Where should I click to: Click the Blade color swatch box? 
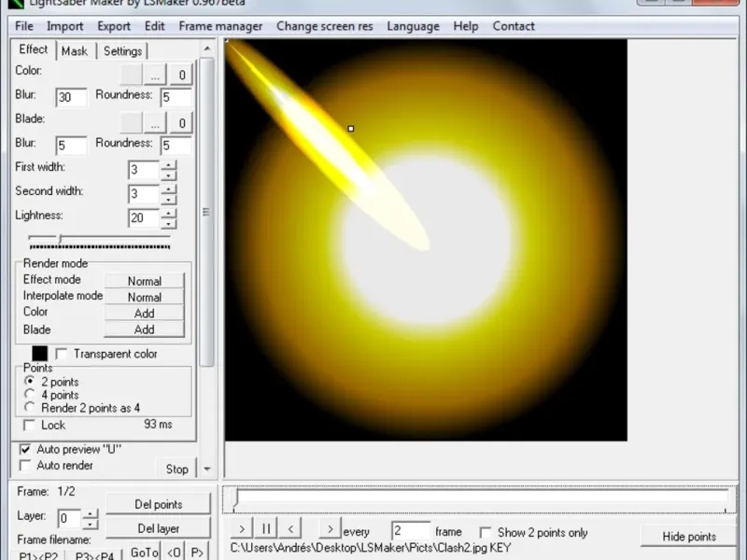point(131,123)
